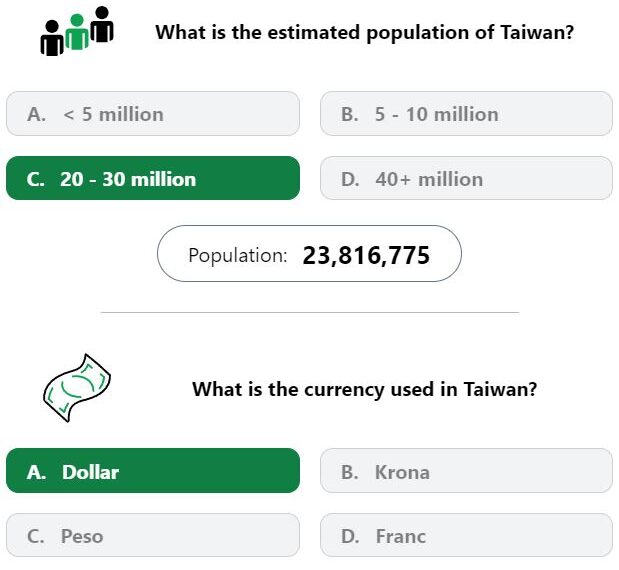Screen dimensions: 619x570
Task: Click the number 23,816,775
Action: pyautogui.click(x=366, y=256)
